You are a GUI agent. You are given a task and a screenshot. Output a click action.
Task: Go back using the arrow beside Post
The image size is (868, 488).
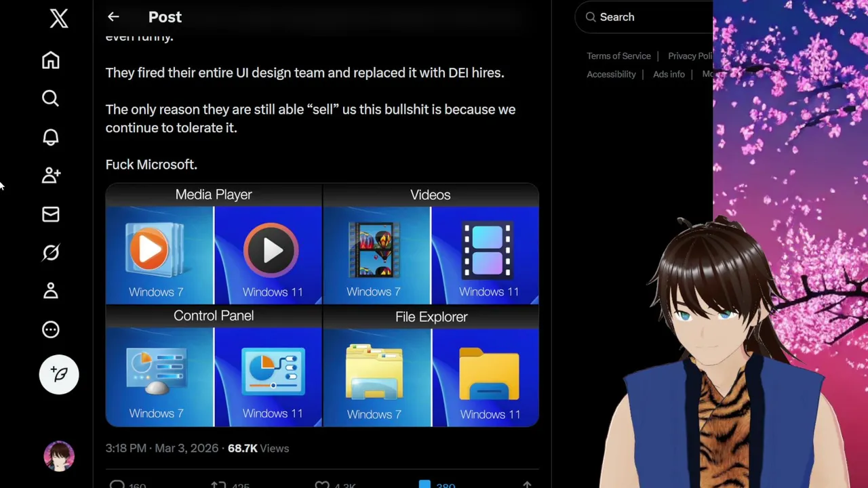[113, 17]
